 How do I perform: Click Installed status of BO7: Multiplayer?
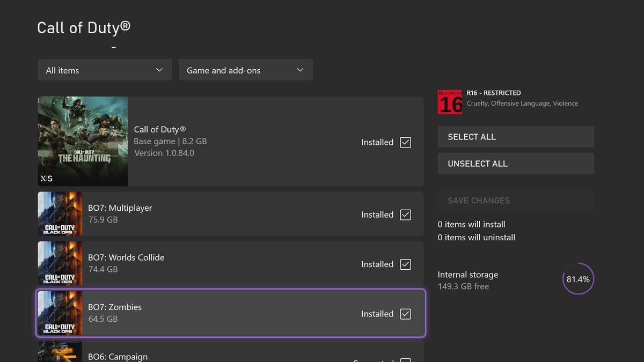(377, 215)
